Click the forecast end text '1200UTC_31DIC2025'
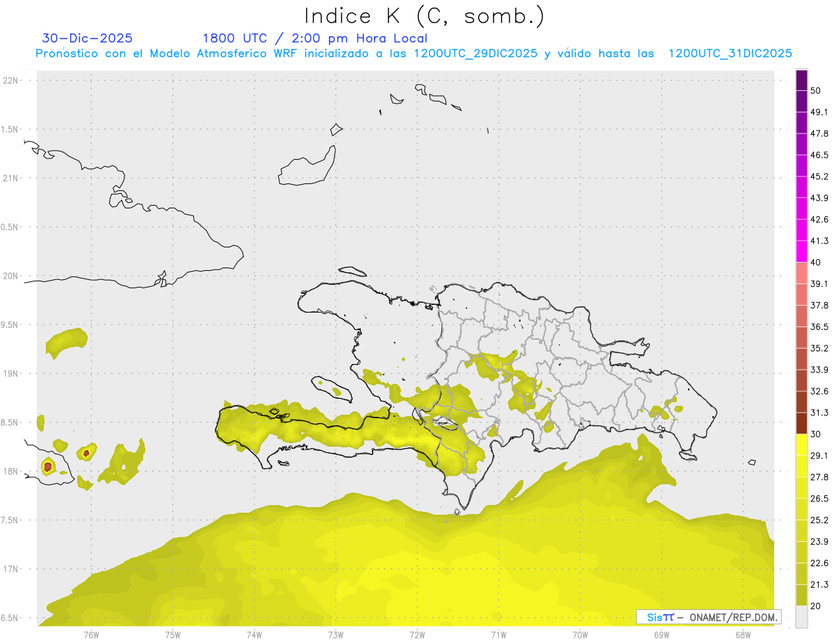The image size is (834, 644). click(x=730, y=53)
